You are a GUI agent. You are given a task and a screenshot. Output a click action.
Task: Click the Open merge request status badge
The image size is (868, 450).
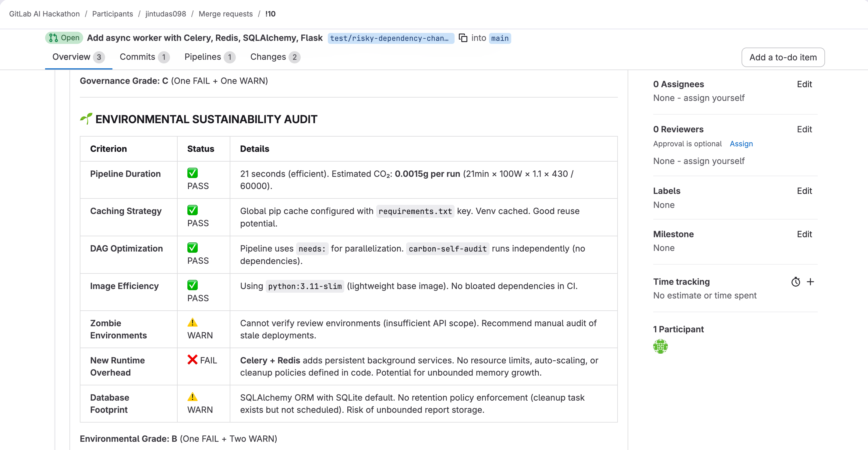(64, 38)
